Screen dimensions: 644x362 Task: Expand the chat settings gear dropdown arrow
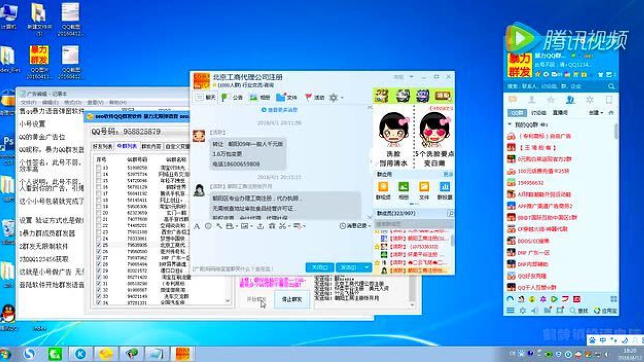pos(342,98)
